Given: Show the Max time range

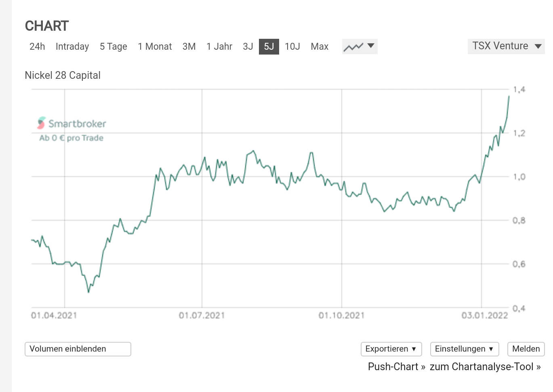Looking at the screenshot, I should pos(320,46).
